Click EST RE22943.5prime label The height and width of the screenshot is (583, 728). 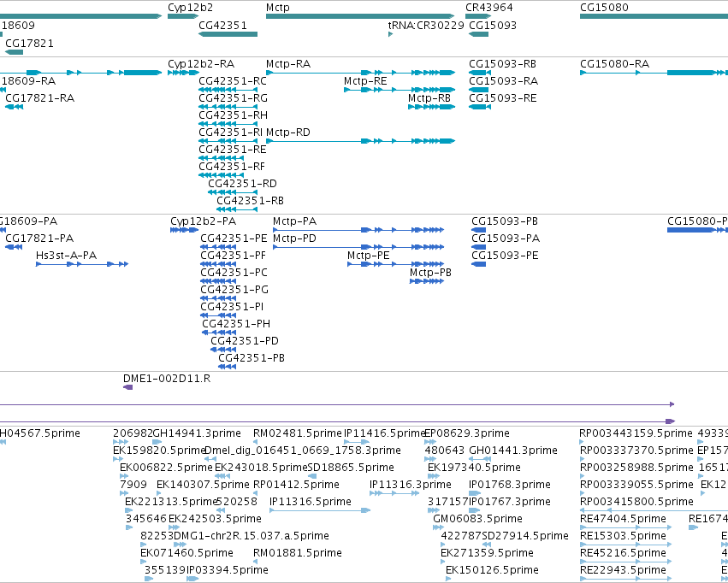coord(623,570)
